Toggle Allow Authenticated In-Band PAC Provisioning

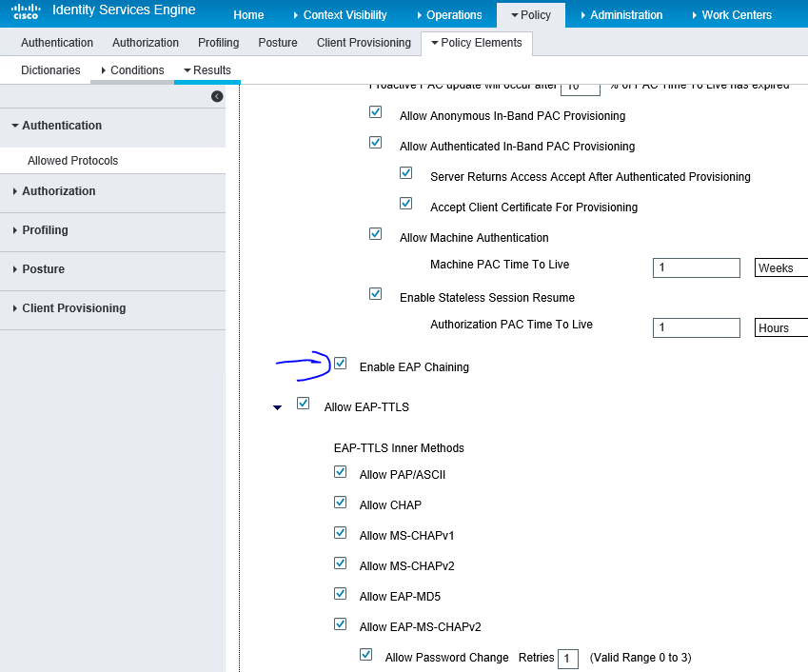(x=376, y=142)
